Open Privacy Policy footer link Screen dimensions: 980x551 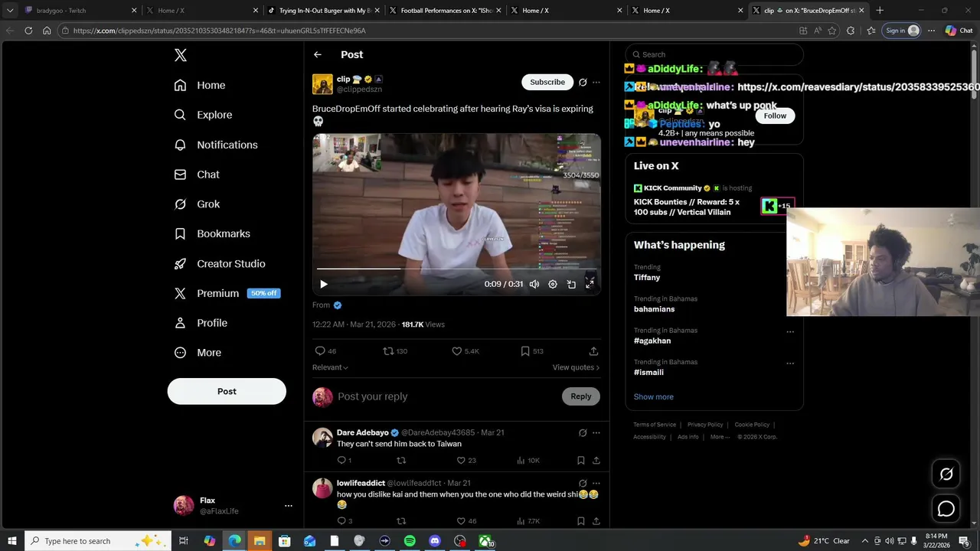[705, 425]
